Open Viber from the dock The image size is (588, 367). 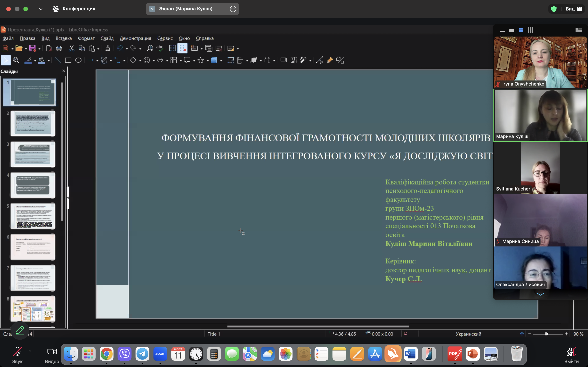[124, 354]
